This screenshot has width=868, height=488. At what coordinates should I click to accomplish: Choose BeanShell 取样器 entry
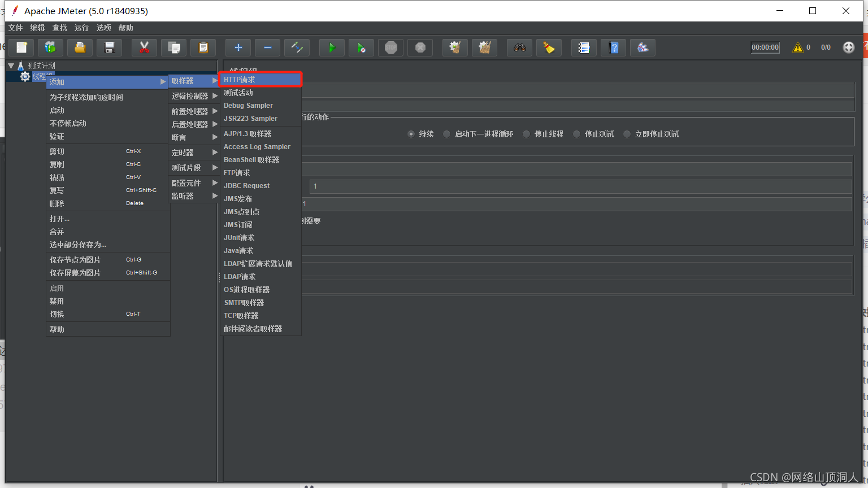[261, 160]
